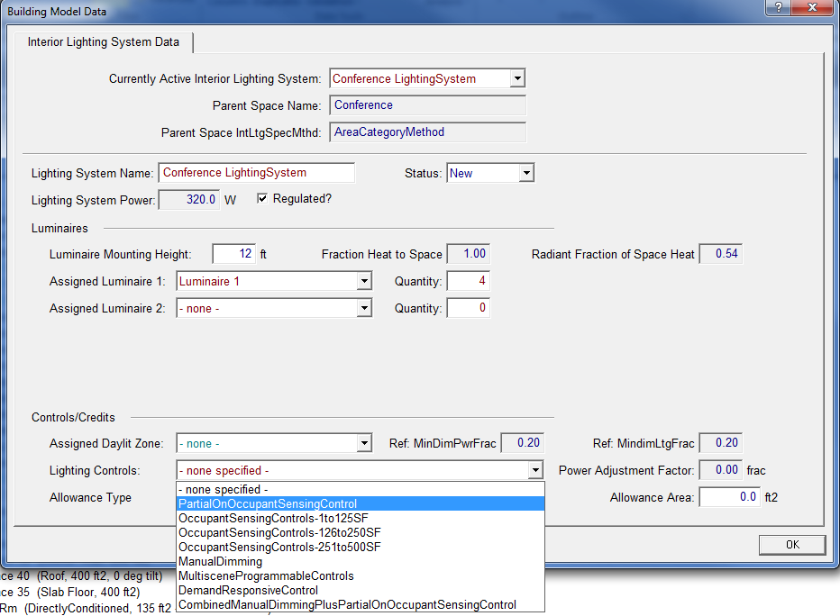Toggle the Regulated checkbox

coord(263,199)
